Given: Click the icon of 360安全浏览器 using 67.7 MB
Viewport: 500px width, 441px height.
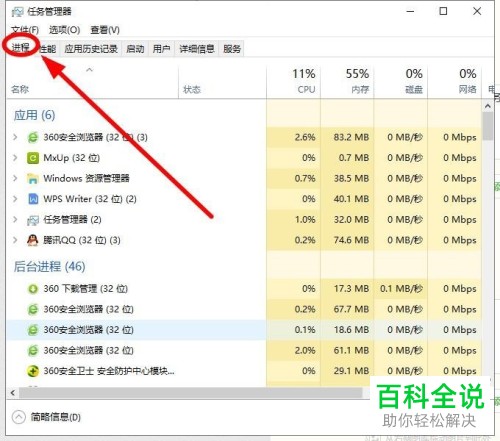Looking at the screenshot, I should tap(33, 309).
